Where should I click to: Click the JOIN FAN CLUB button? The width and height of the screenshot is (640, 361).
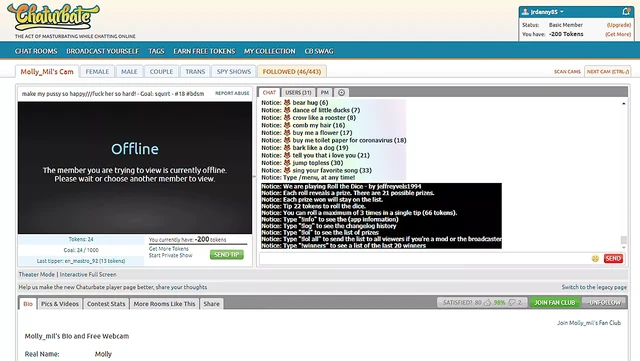point(555,303)
